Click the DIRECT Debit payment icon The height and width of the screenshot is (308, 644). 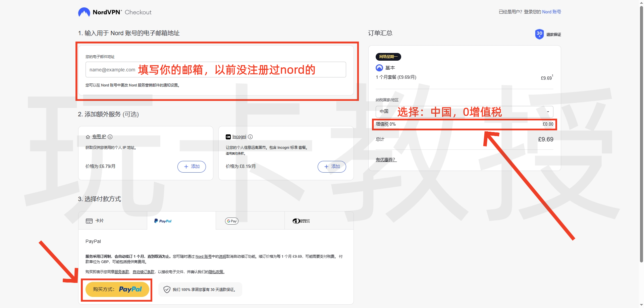coord(301,221)
